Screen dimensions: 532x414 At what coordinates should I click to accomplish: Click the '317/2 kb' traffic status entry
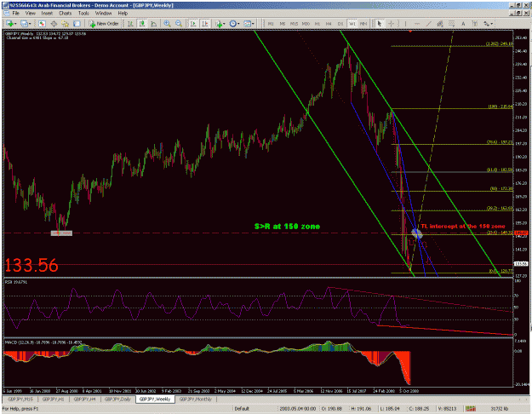[x=500, y=409]
